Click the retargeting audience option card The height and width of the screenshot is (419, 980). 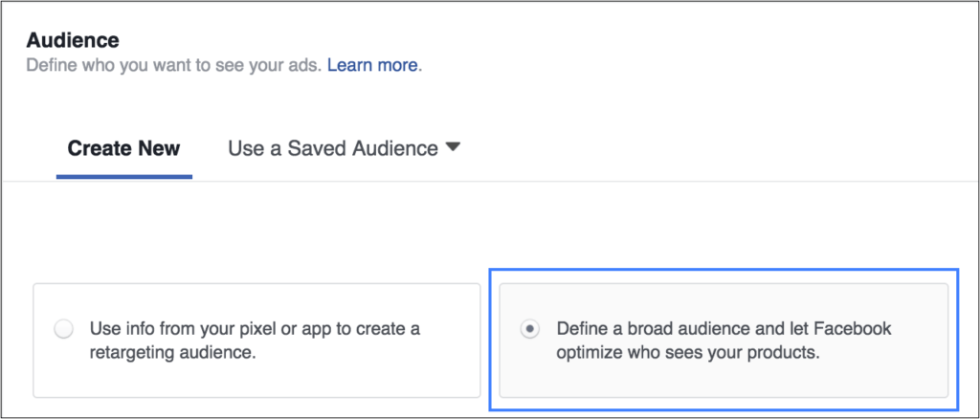tap(256, 341)
